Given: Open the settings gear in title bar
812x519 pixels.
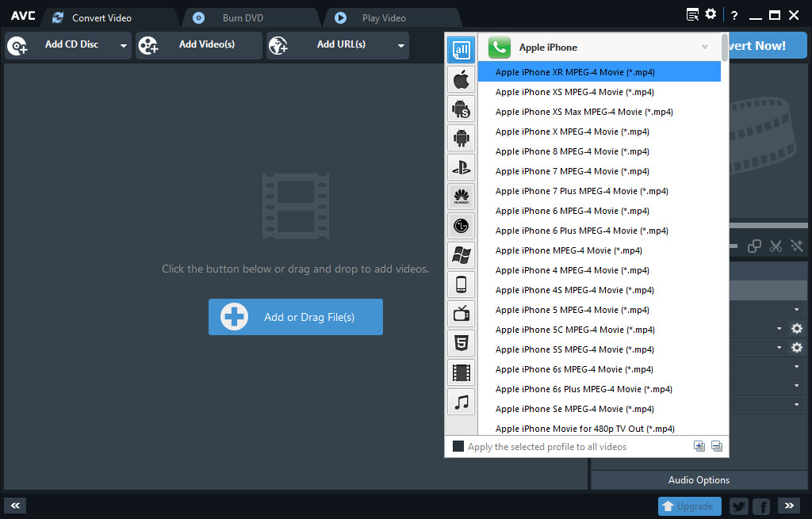Looking at the screenshot, I should [x=710, y=14].
